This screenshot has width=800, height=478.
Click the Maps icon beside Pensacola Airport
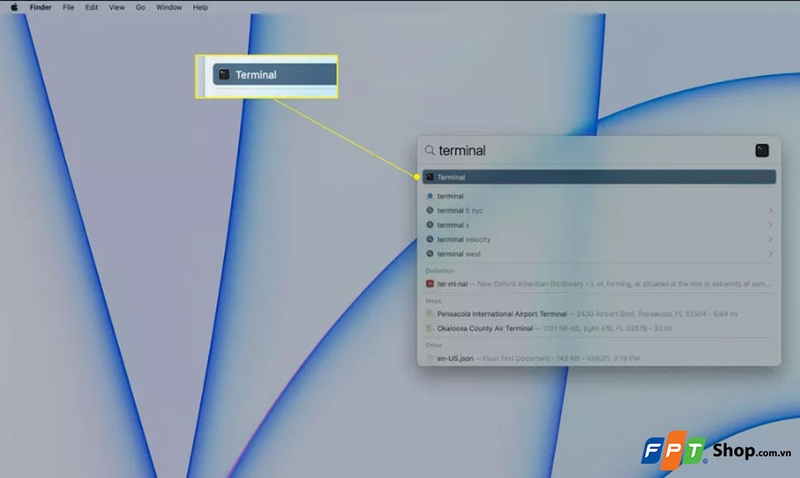pos(430,314)
